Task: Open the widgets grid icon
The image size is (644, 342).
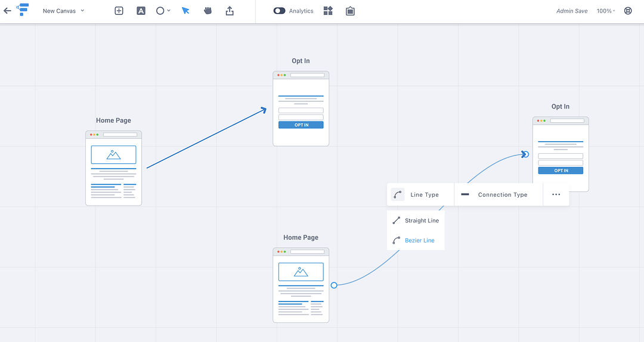Action: click(x=328, y=11)
